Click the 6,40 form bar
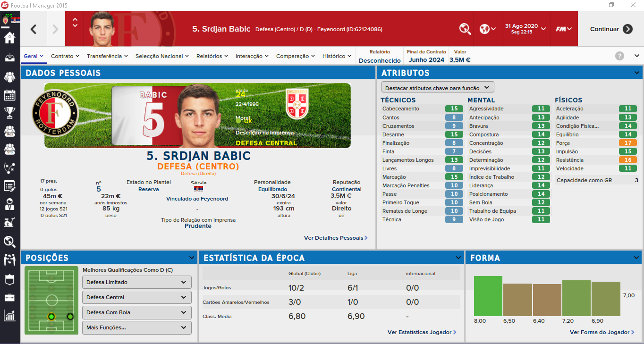Screen dimensions: 644x344 pos(547,300)
